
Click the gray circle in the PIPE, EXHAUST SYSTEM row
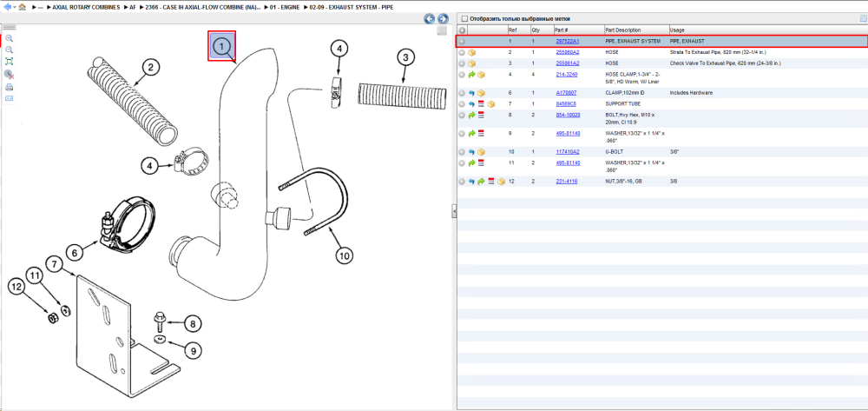pyautogui.click(x=463, y=41)
